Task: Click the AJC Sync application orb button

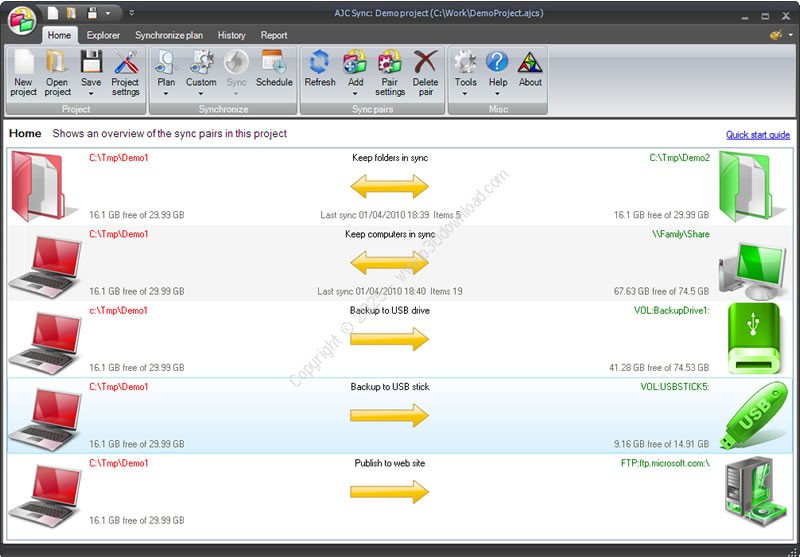Action: [x=20, y=19]
